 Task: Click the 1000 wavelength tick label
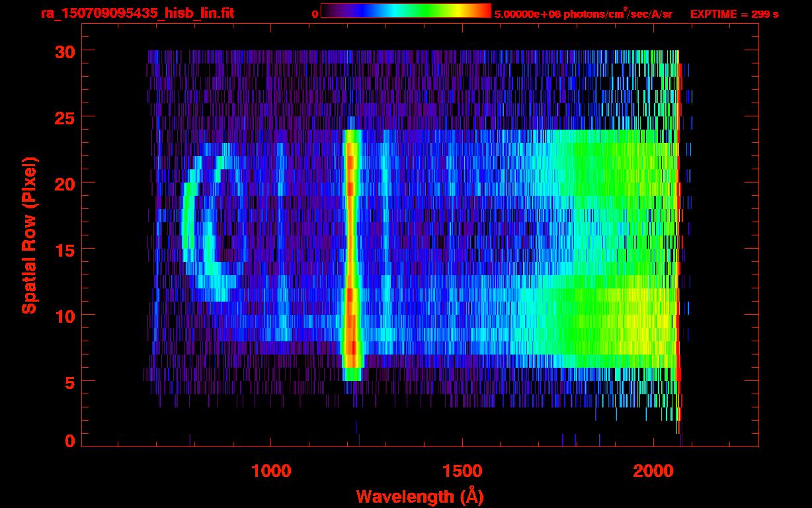click(271, 471)
